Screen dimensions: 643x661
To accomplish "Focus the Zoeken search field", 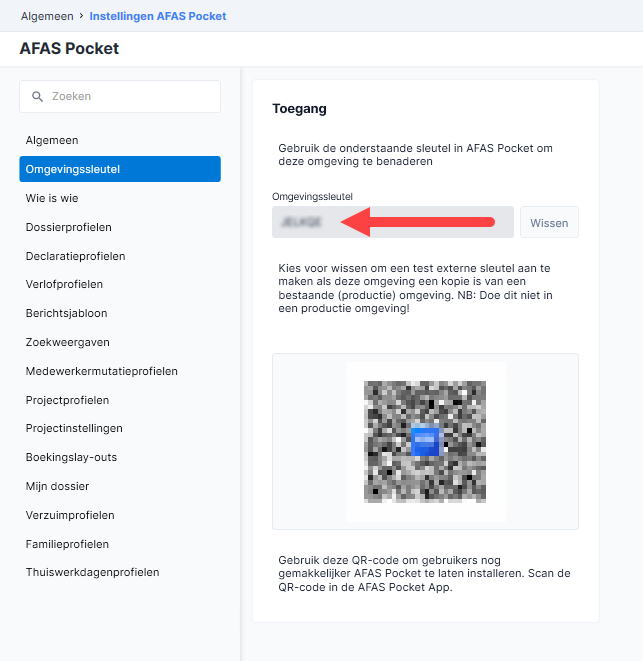I will pos(120,97).
